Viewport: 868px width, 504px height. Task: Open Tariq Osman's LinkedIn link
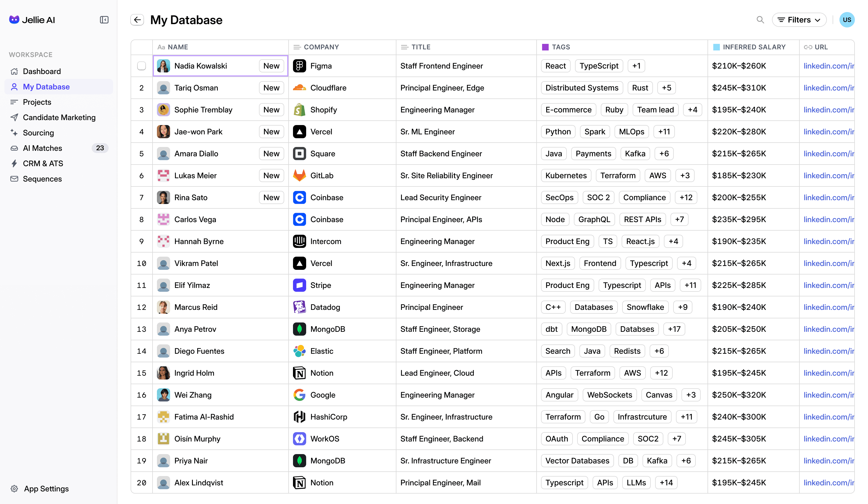click(x=828, y=88)
